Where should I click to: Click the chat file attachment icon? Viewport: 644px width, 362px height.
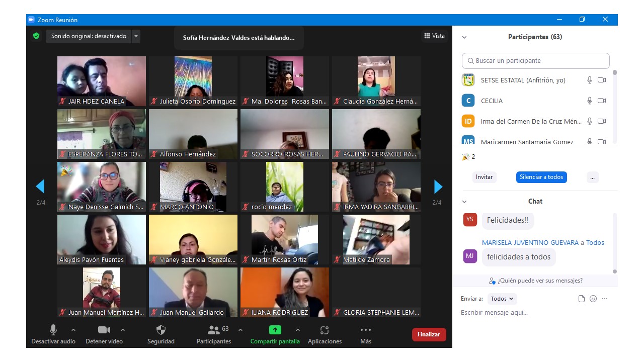pos(582,299)
